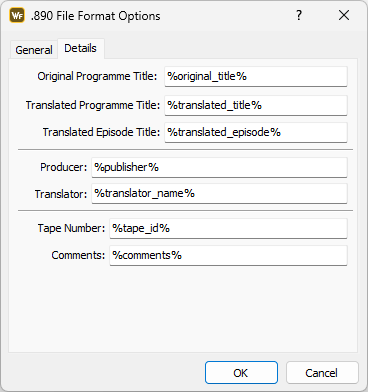Select the Comments input box
Screen dimensions: 368x392
pos(228,255)
